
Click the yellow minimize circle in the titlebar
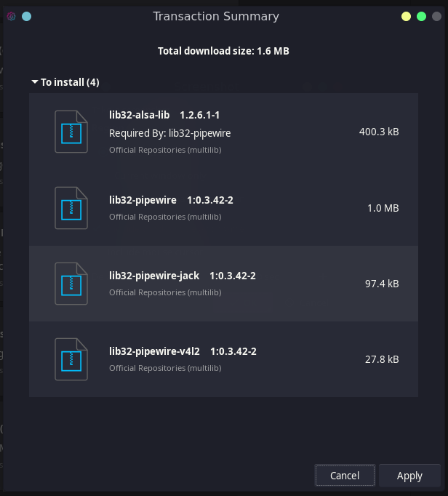[406, 16]
